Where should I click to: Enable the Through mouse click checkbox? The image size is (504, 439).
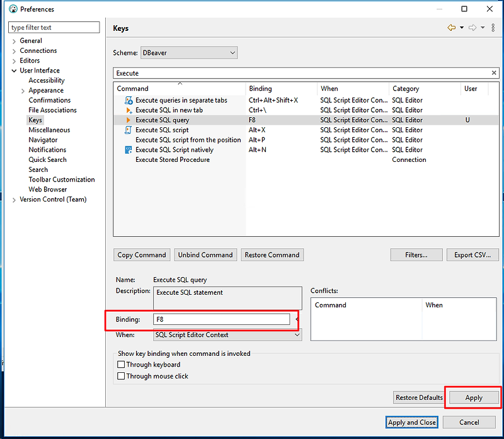pos(121,375)
